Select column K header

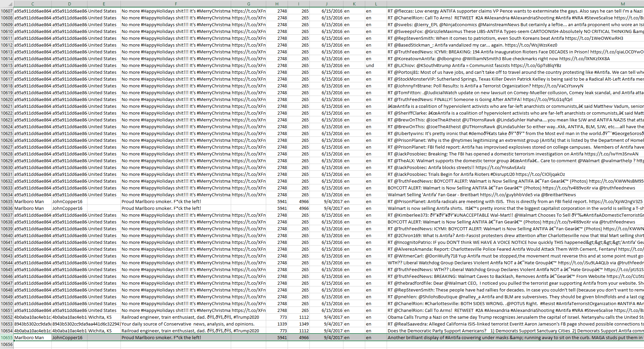[x=354, y=4]
